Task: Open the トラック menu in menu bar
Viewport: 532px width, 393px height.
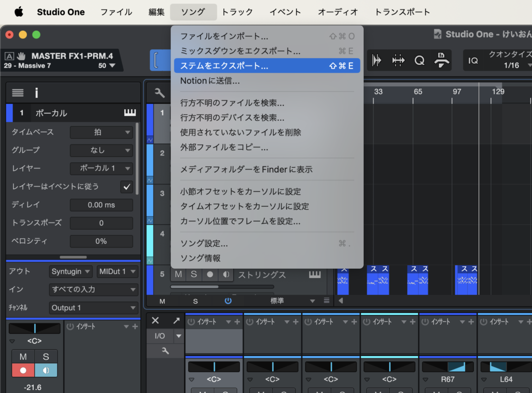Action: click(237, 12)
